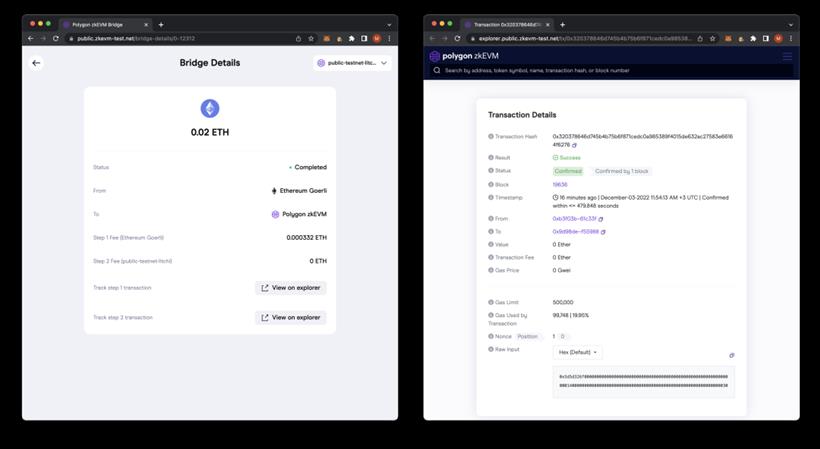Screen dimensions: 820x449
Task: Click the Transaction Hash info icon
Action: pyautogui.click(x=491, y=136)
